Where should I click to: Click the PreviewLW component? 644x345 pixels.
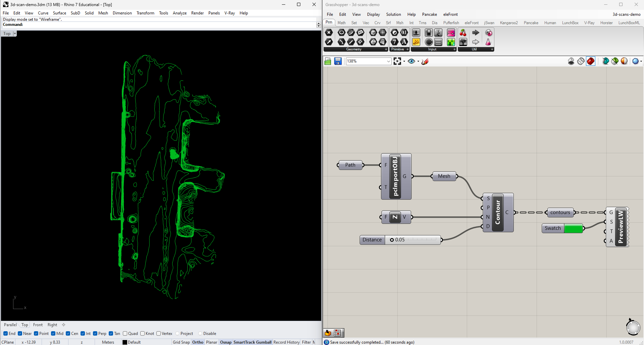(x=621, y=227)
